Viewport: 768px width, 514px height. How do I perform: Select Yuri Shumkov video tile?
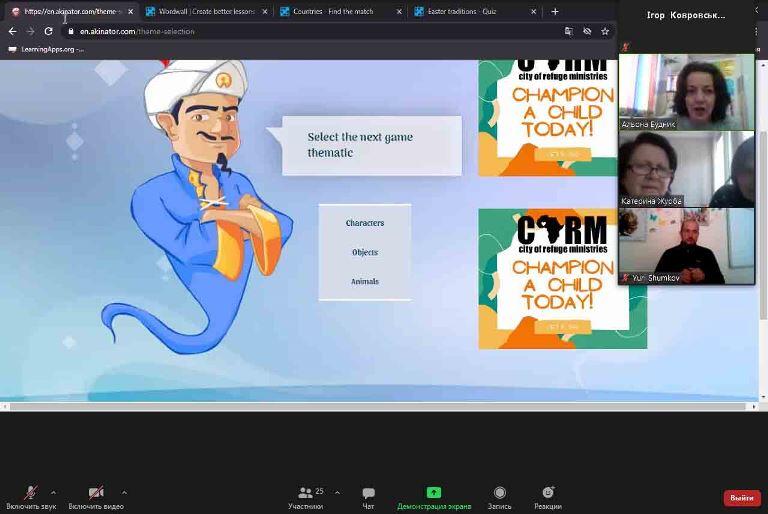click(686, 246)
